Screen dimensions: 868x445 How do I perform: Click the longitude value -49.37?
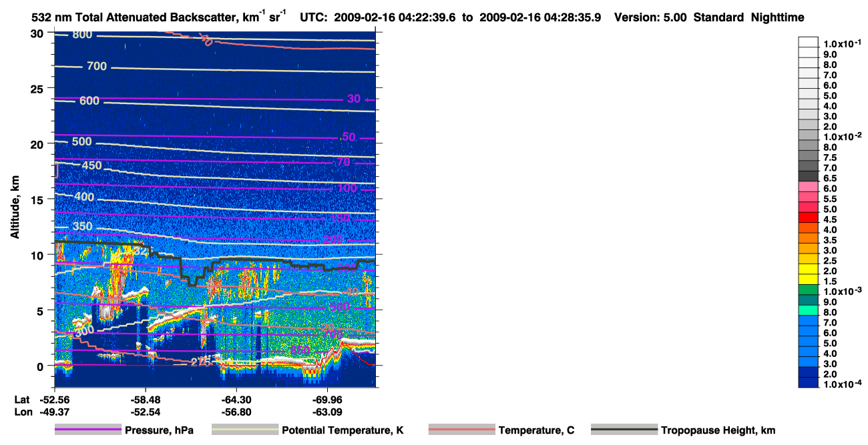tap(54, 412)
